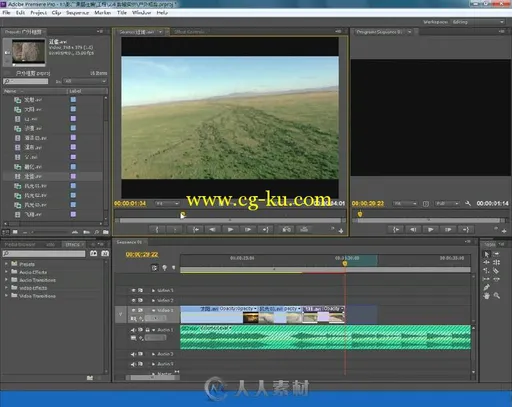
Task: Go to Out point in Source monitor
Action: [265, 229]
